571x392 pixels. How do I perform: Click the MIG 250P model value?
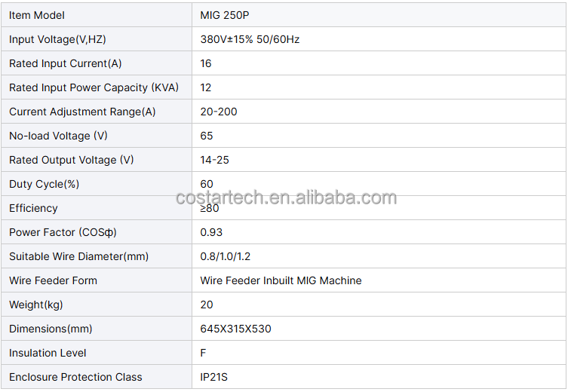point(225,15)
